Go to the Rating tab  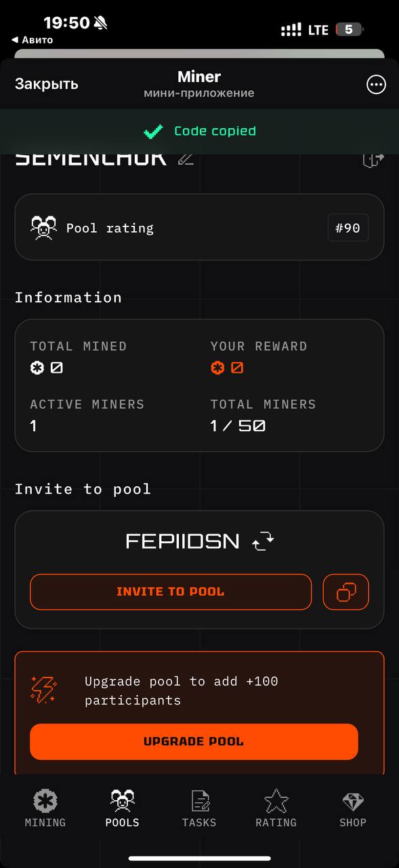[276, 808]
